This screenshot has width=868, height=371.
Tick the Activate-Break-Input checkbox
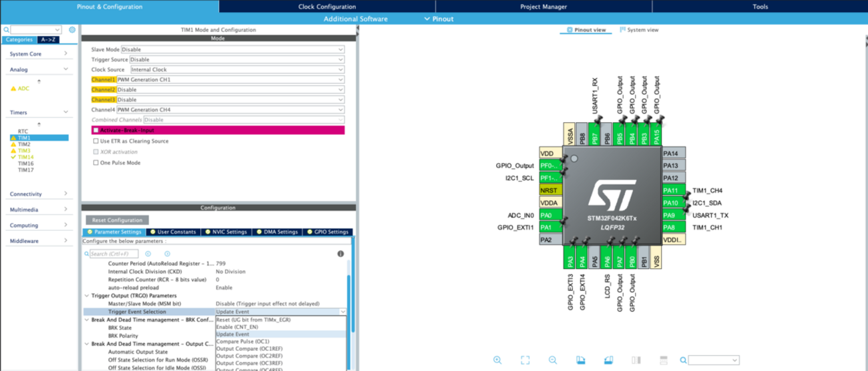[96, 131]
